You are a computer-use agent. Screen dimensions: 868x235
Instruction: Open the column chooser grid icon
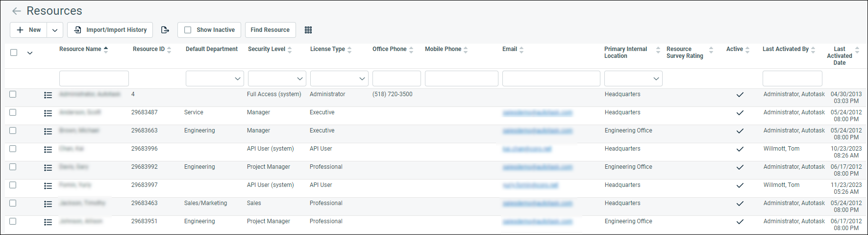[x=308, y=30]
